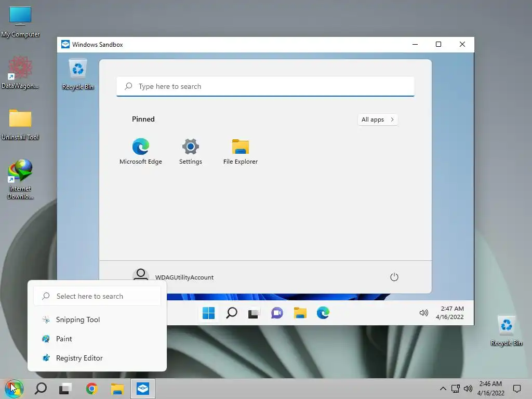This screenshot has height=399, width=532.
Task: Open Chat on the sandbox taskbar
Action: 277,313
